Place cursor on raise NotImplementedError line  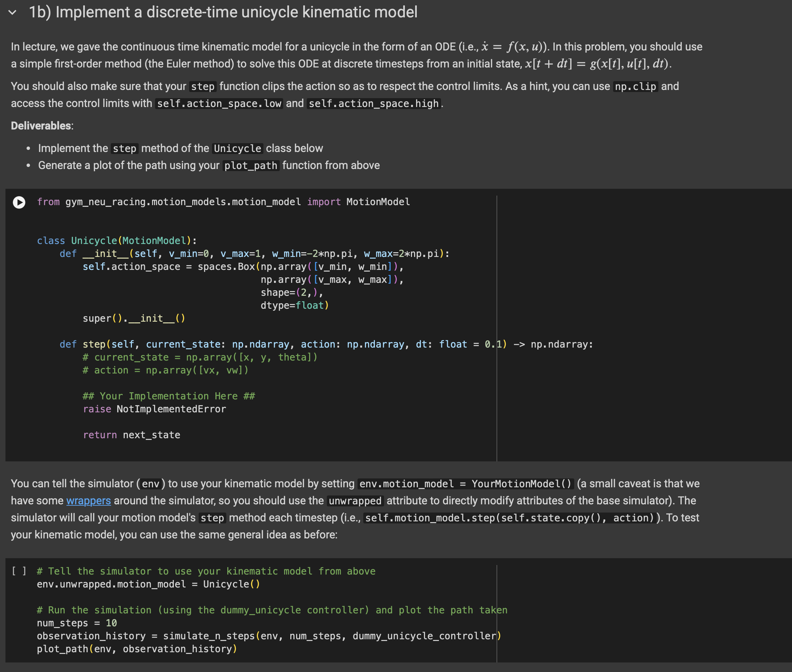pos(154,409)
